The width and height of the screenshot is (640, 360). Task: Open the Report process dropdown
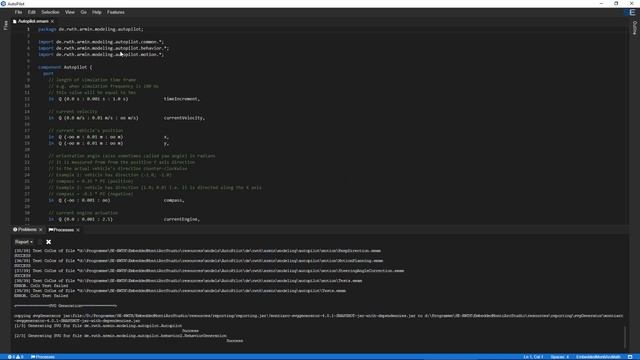(x=24, y=242)
